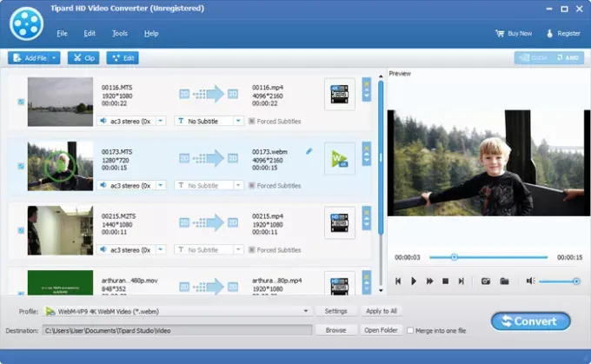
Task: Click 2D output mode icon for 00173.webm
Action: tap(233, 158)
